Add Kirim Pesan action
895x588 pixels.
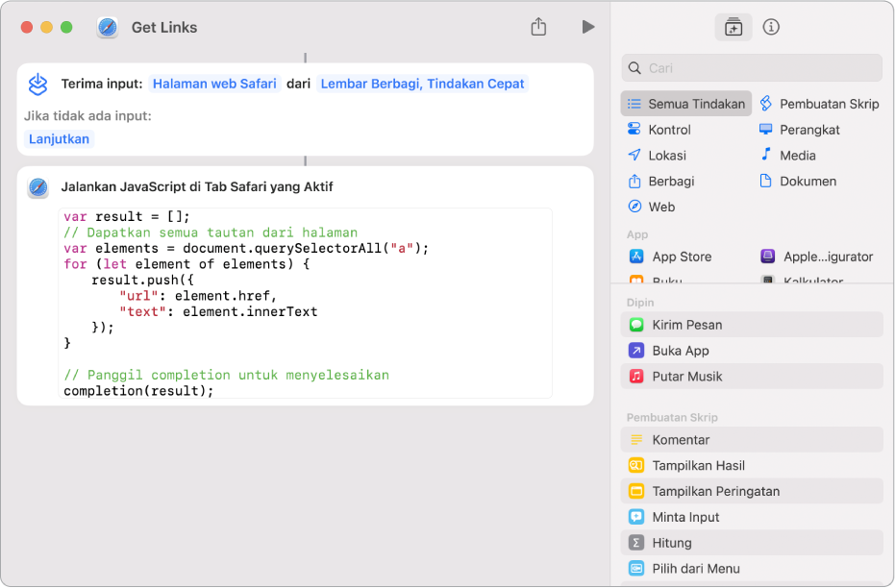(752, 325)
